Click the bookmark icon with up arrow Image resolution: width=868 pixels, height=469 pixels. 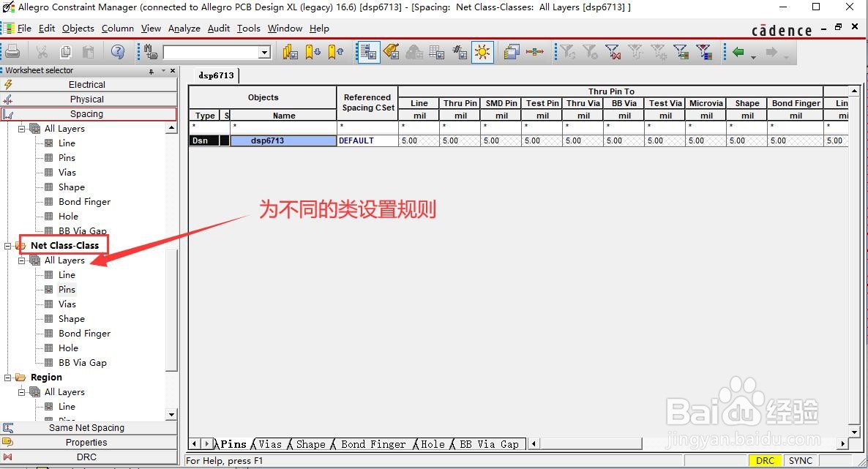(335, 52)
